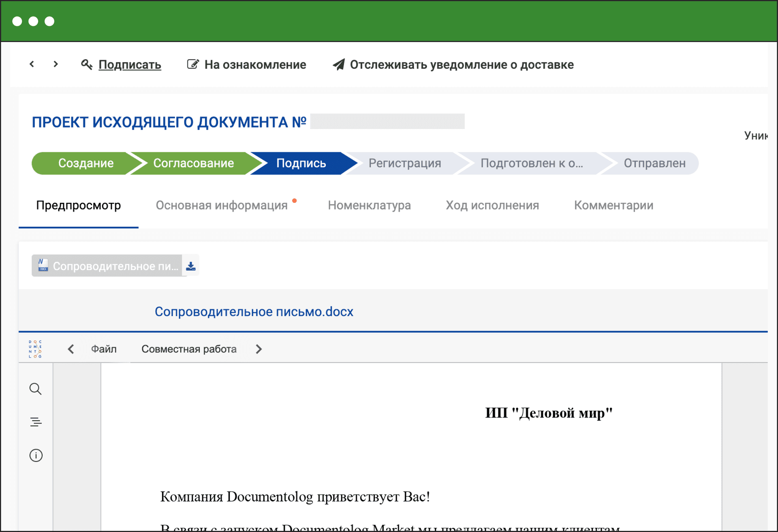This screenshot has width=778, height=532.
Task: Click the pencil icon for На ознакомление
Action: coord(193,63)
